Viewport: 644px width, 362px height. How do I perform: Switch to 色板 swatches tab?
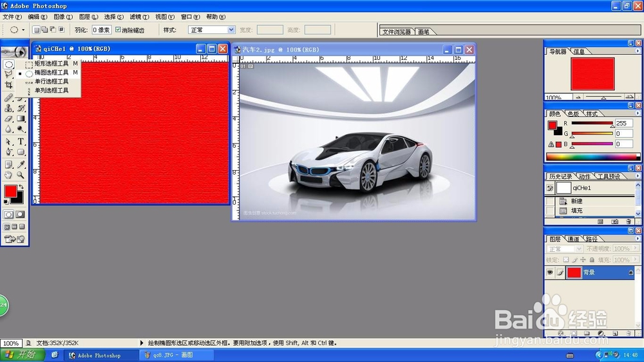(x=573, y=113)
